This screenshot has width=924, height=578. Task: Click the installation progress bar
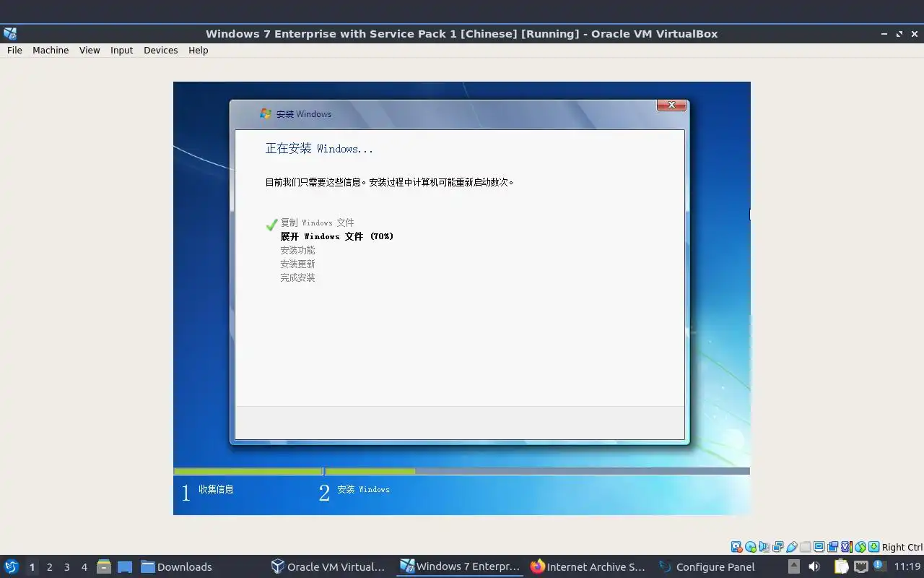point(461,471)
